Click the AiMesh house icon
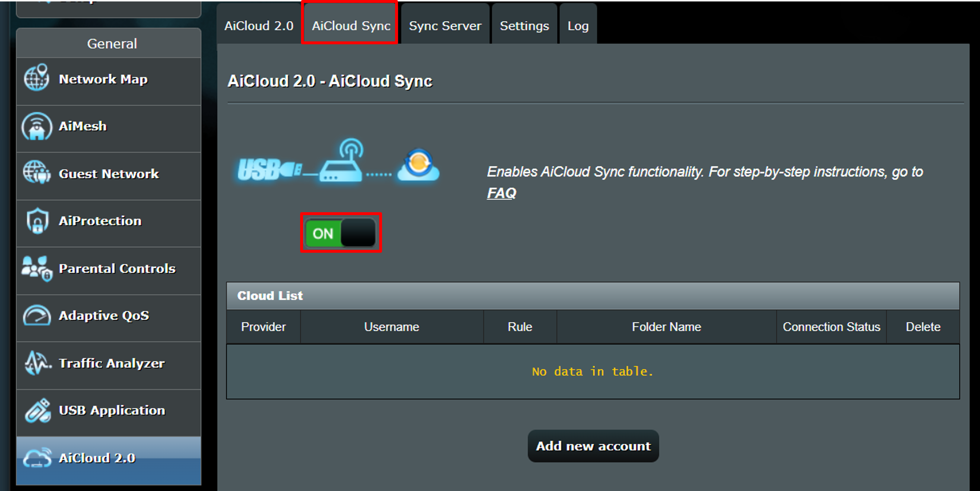This screenshot has height=491, width=980. (x=36, y=126)
